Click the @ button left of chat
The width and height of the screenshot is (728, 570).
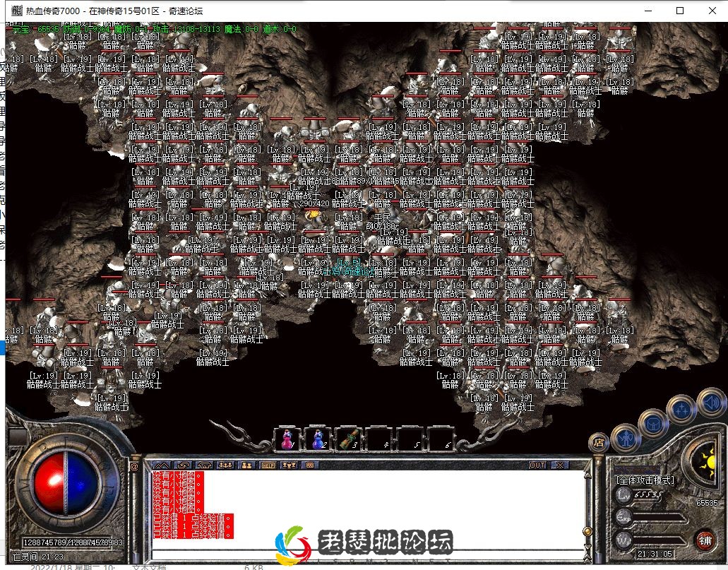pyautogui.click(x=134, y=466)
